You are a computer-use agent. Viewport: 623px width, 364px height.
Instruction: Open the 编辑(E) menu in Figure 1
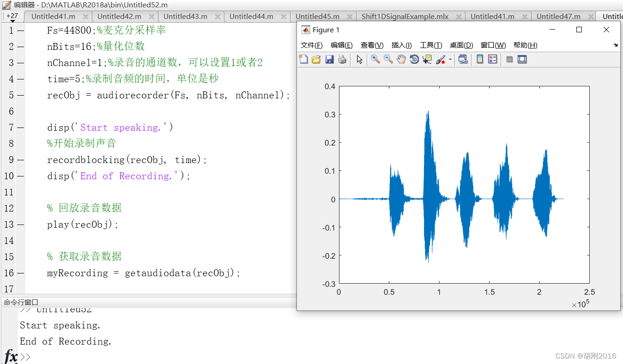[x=342, y=45]
